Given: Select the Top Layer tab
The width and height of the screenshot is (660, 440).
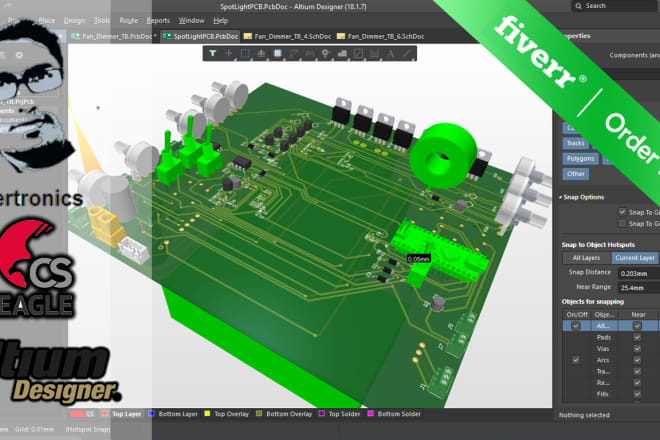Looking at the screenshot, I should 122,414.
